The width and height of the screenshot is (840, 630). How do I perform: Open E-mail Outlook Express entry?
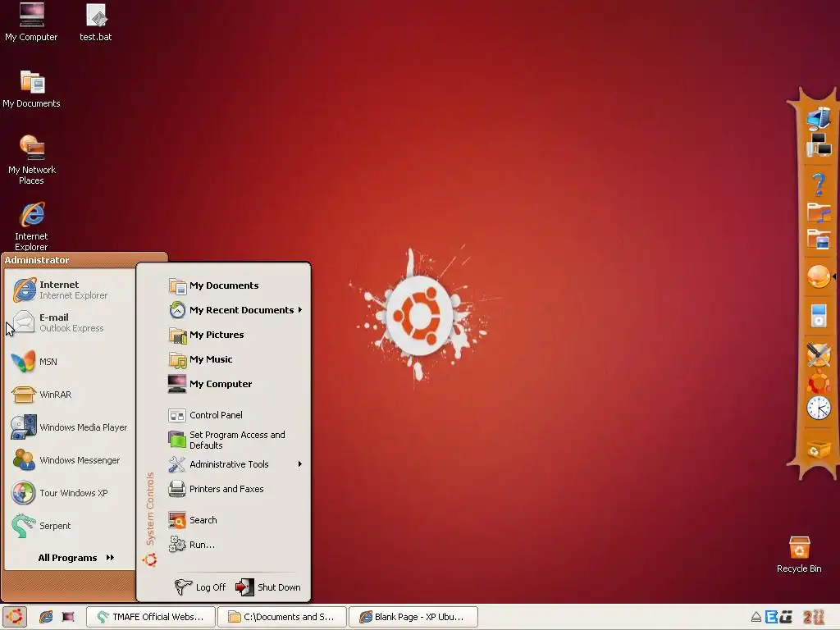70,322
